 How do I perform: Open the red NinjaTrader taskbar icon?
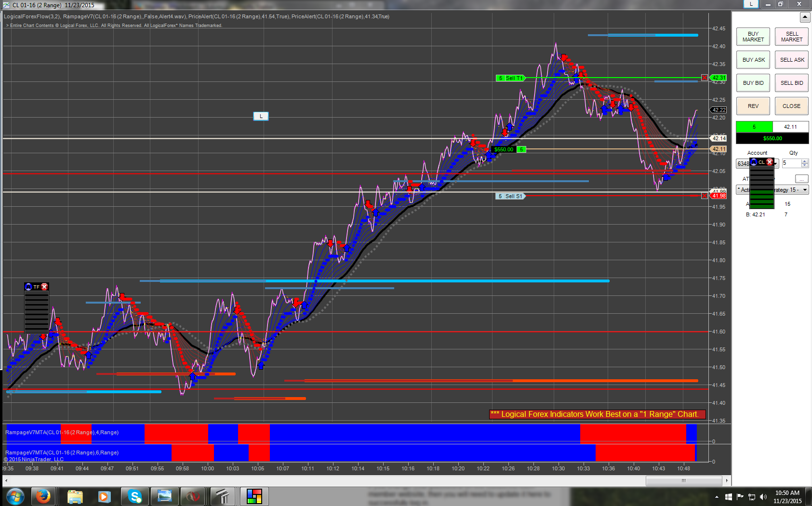click(194, 496)
